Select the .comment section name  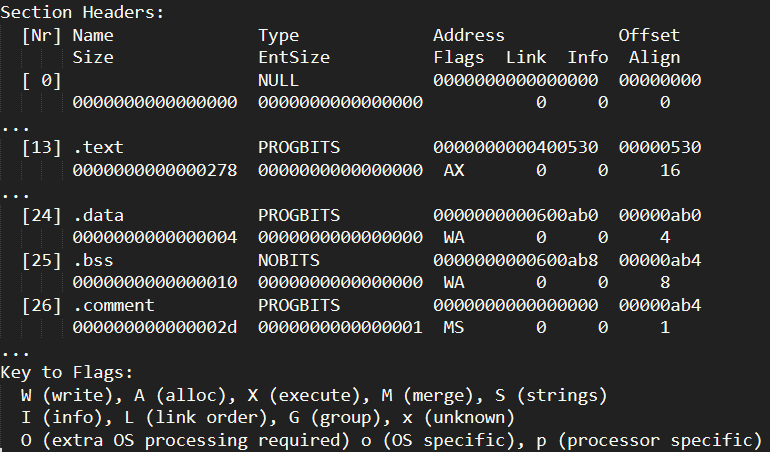coord(113,305)
